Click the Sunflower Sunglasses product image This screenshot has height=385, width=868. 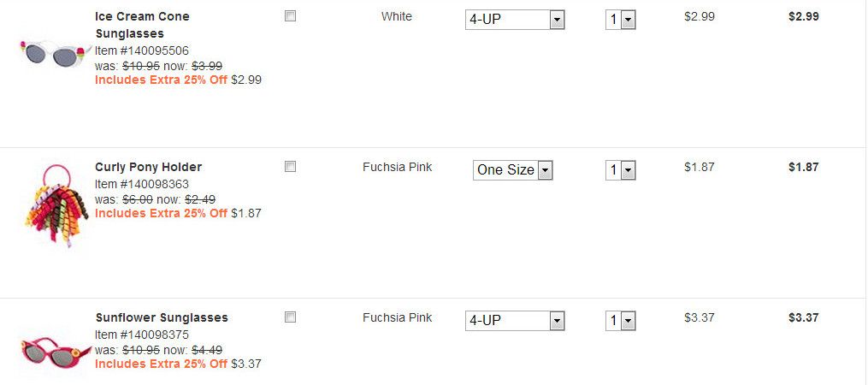55,352
